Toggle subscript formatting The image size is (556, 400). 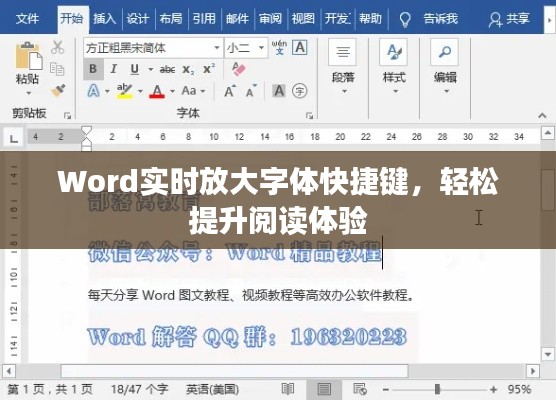tap(188, 70)
